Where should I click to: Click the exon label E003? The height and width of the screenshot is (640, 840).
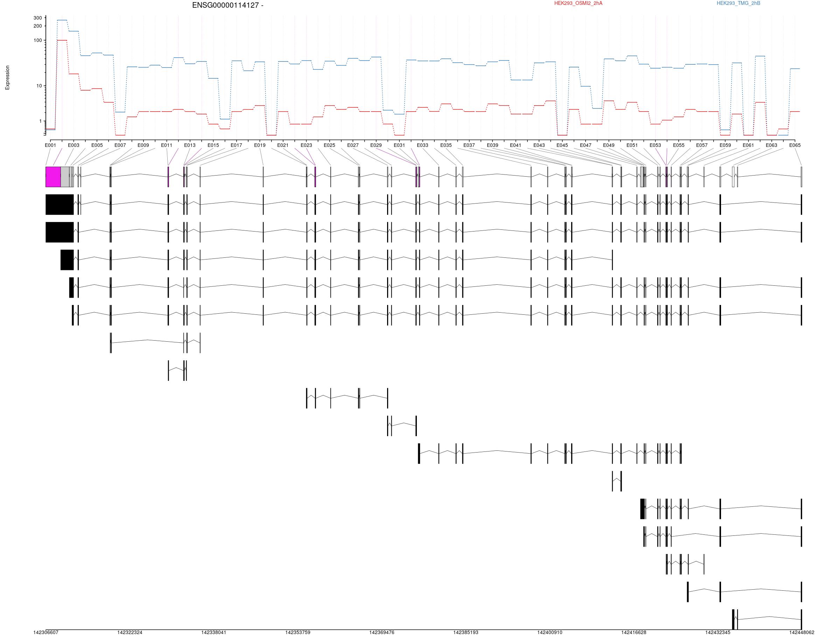[73, 145]
